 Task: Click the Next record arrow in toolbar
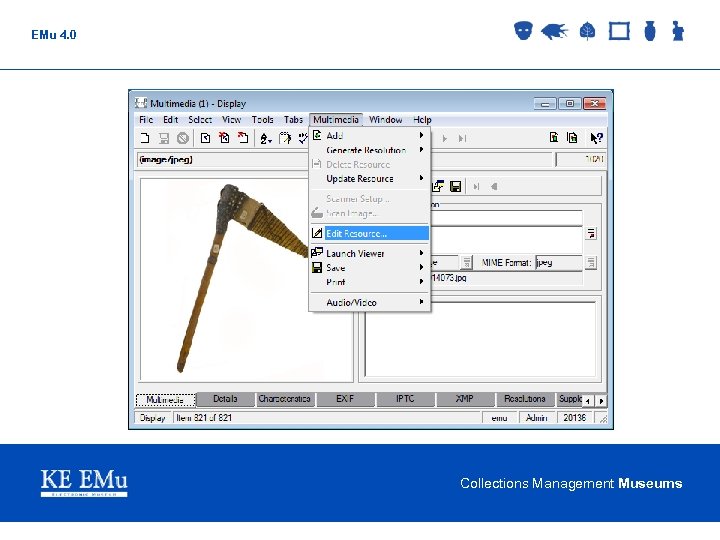pos(444,138)
